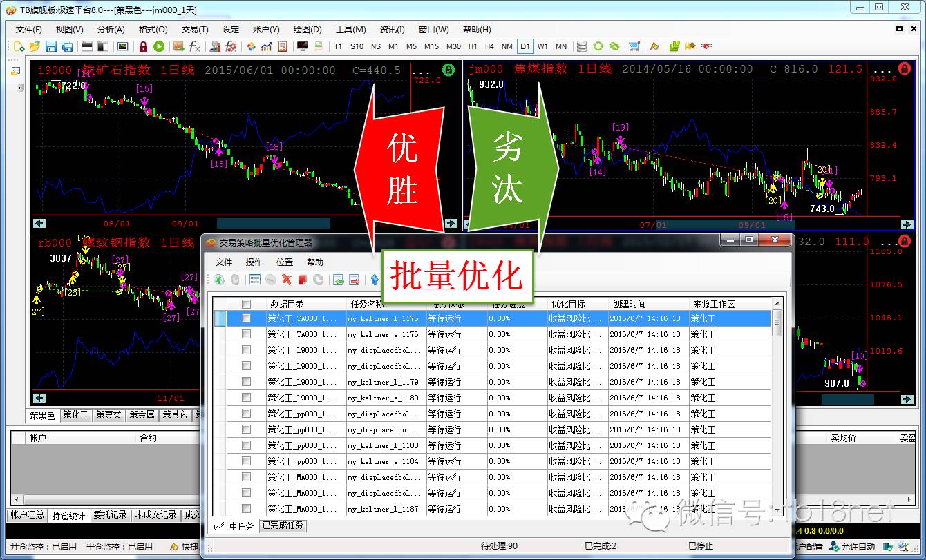Open the 工具(M) menu

point(351,30)
